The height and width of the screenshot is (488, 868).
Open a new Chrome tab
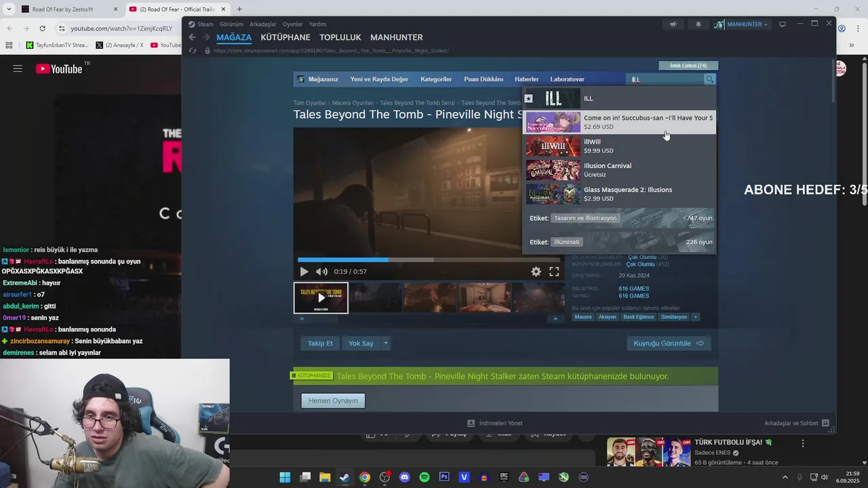[239, 9]
